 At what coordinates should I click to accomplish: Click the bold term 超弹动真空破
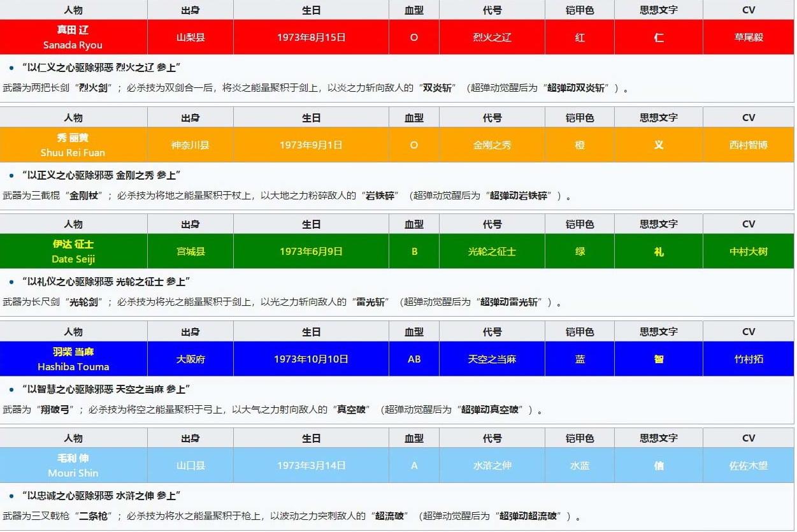490,410
